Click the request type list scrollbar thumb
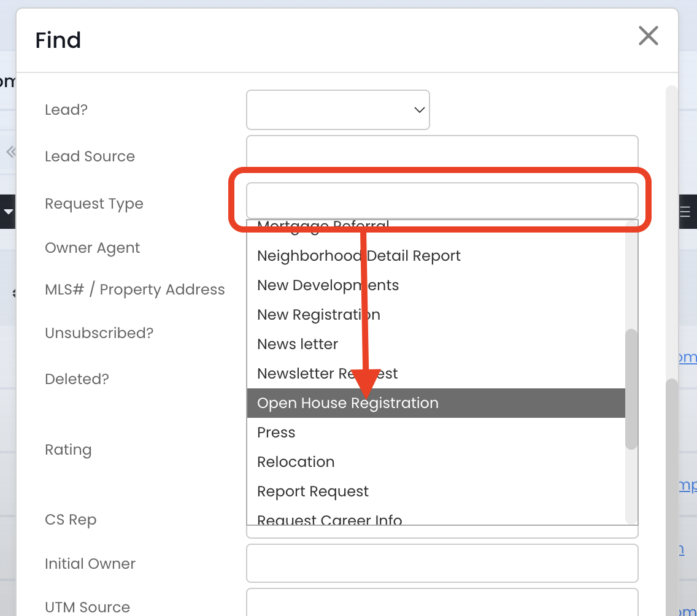Viewport: 697px width, 616px height. (x=631, y=388)
